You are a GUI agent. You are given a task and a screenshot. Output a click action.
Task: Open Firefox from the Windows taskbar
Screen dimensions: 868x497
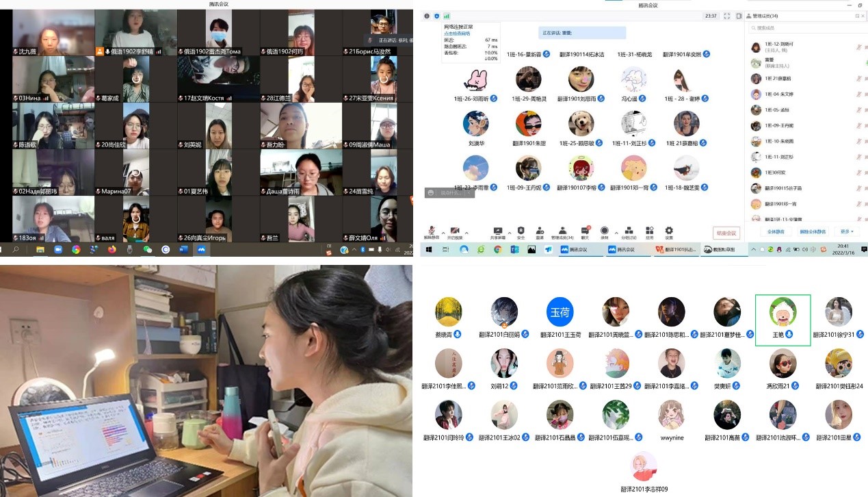pos(111,250)
